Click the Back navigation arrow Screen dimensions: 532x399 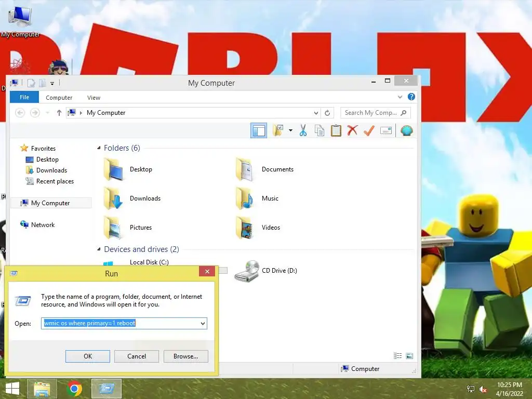(20, 113)
